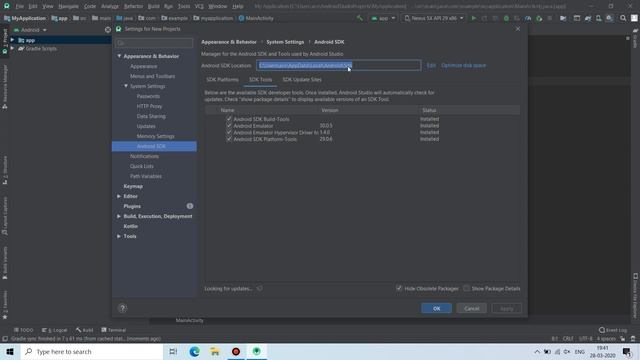This screenshot has height=360, width=640.
Task: Toggle Android SDK Build-Tools checkbox
Action: point(229,119)
